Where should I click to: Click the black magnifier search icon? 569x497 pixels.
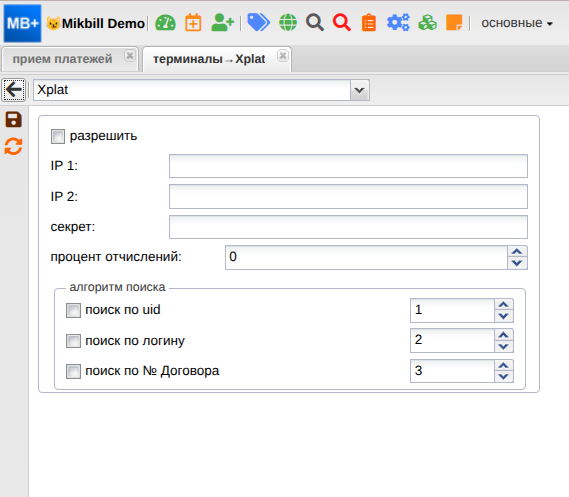click(315, 23)
